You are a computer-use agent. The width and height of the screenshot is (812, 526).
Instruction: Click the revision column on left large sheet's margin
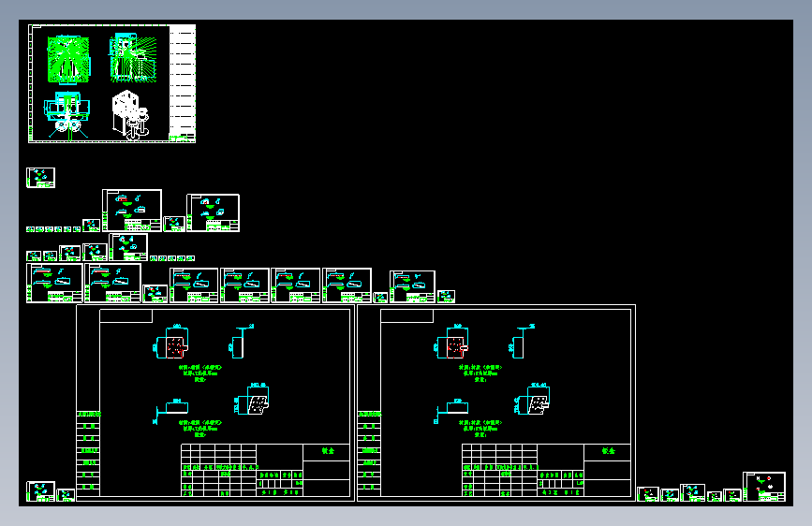pyautogui.click(x=88, y=454)
